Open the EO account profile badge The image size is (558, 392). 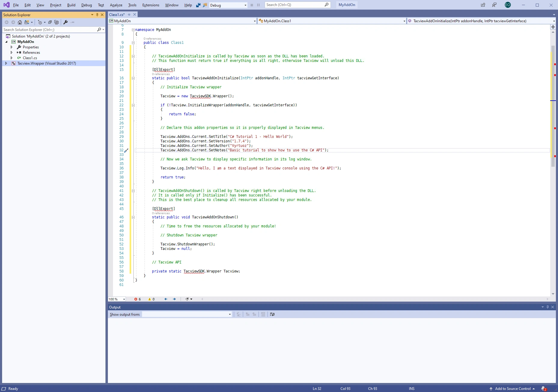(508, 5)
